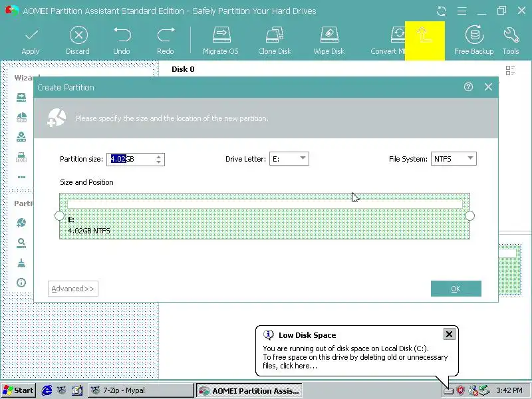Viewport: 532px width, 399px height.
Task: Confirm with the OK button
Action: (456, 289)
